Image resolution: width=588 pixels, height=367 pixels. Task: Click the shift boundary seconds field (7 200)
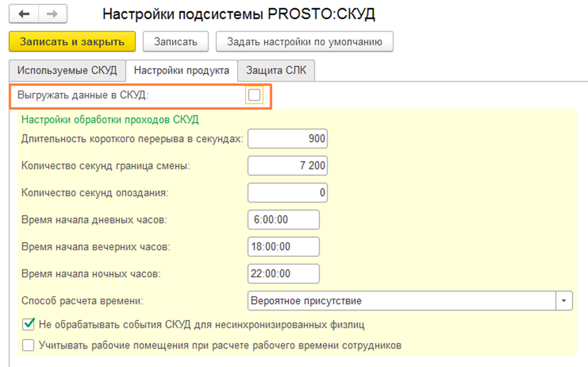(x=288, y=166)
